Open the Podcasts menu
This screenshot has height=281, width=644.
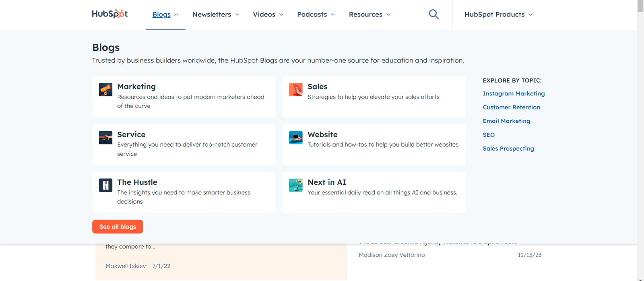(312, 14)
